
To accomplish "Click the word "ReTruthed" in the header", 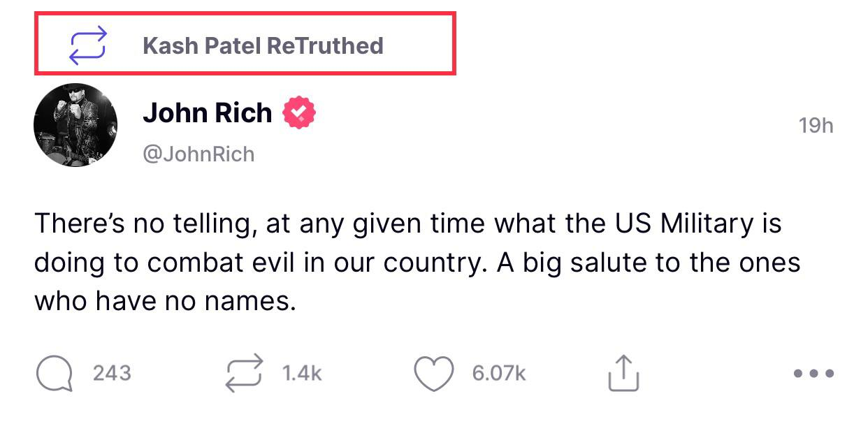I will [x=325, y=46].
